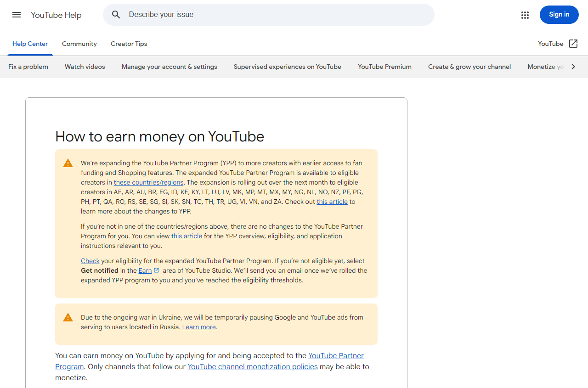The width and height of the screenshot is (588, 388).
Task: Click the search magnifier icon
Action: [x=116, y=15]
